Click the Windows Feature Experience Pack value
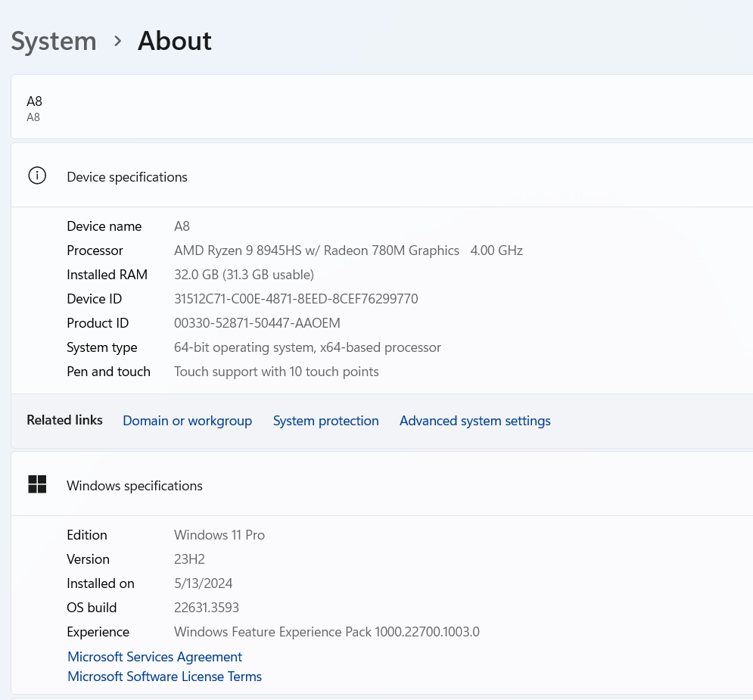The height and width of the screenshot is (700, 753). coord(326,632)
